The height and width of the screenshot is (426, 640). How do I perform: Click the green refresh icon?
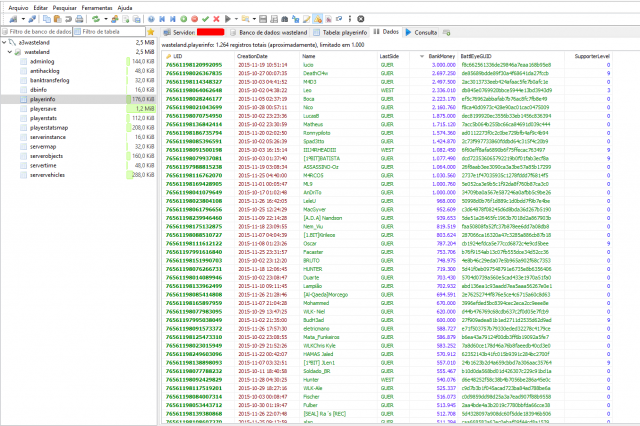coord(96,19)
